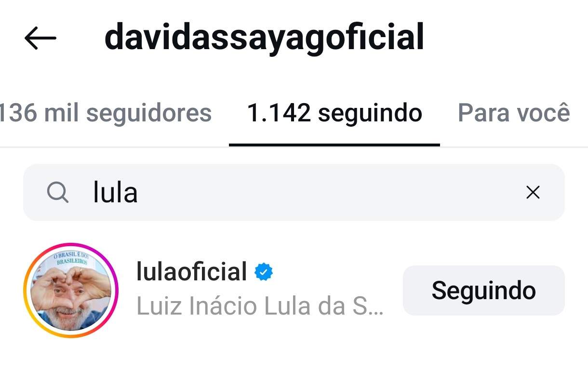Tap the blue verified badge
The image size is (588, 369).
pyautogui.click(x=264, y=272)
